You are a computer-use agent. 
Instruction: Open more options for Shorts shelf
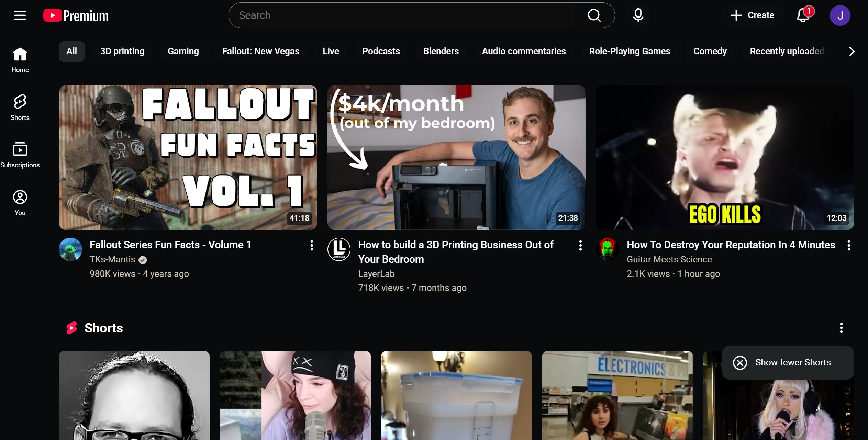pos(841,328)
